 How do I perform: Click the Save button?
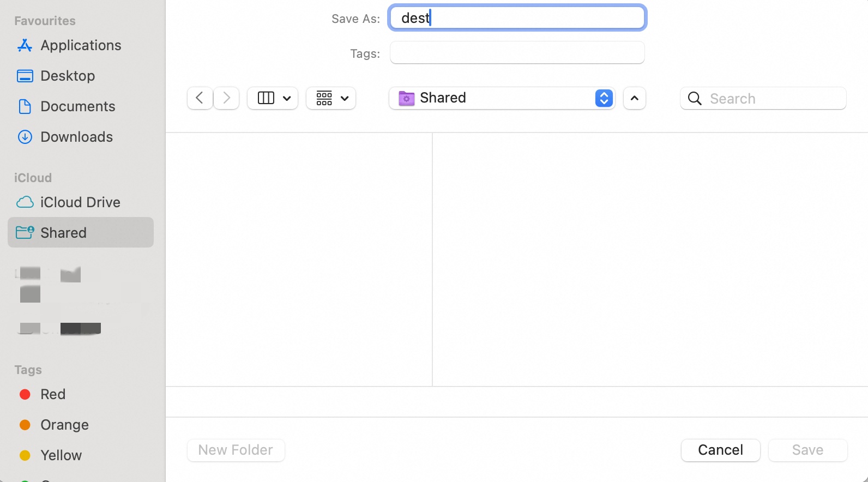[807, 450]
